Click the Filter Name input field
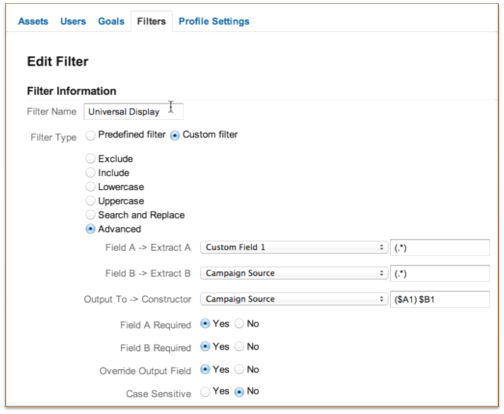Image resolution: width=504 pixels, height=414 pixels. tap(134, 111)
